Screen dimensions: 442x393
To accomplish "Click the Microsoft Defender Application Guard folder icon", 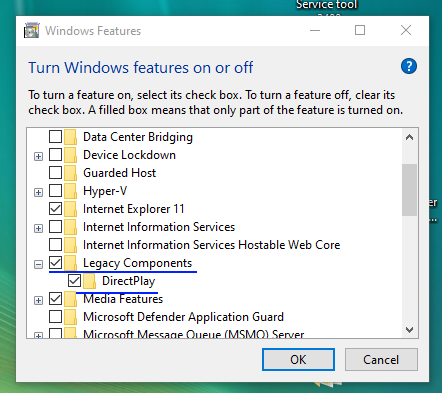I will 70,317.
